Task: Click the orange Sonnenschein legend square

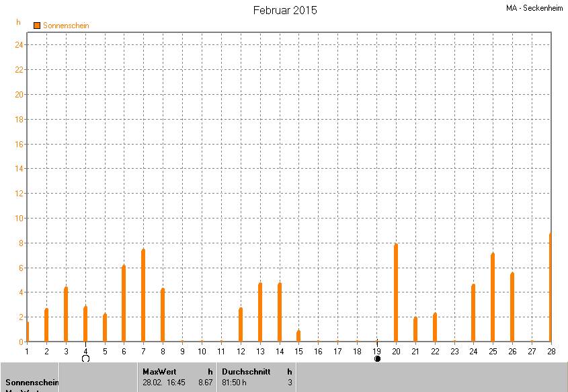Action: [37, 26]
